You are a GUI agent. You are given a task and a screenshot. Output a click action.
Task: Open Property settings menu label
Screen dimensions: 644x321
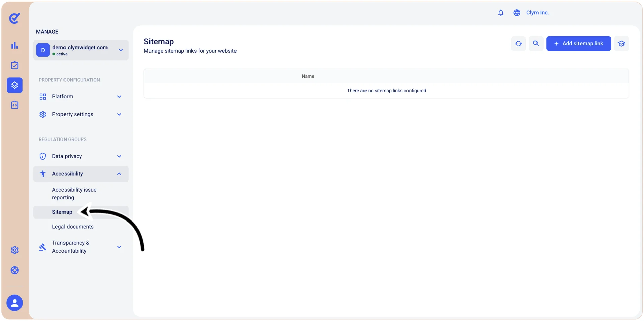[73, 114]
